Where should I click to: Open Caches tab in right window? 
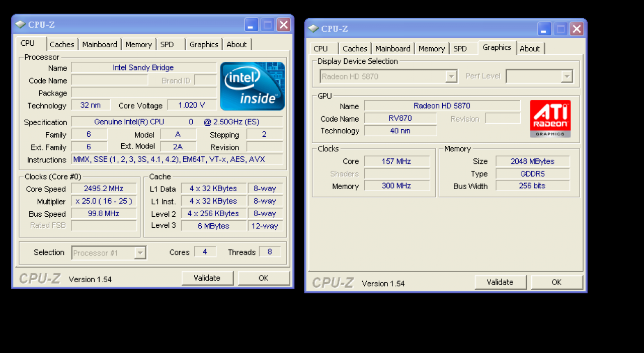(x=355, y=48)
